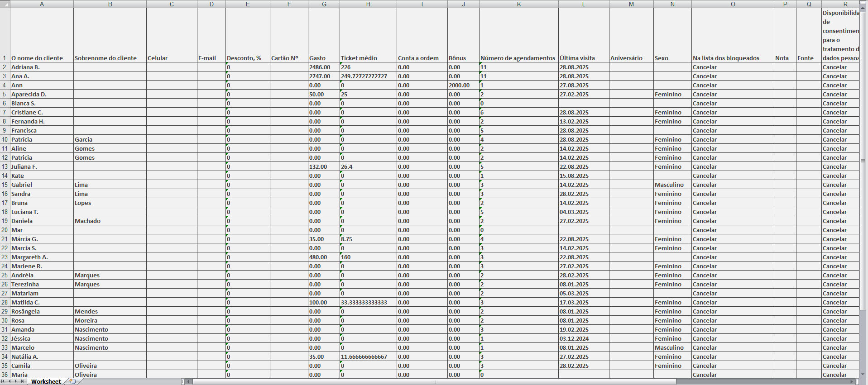Click the horizontal scrollbar thumb

[x=434, y=382]
